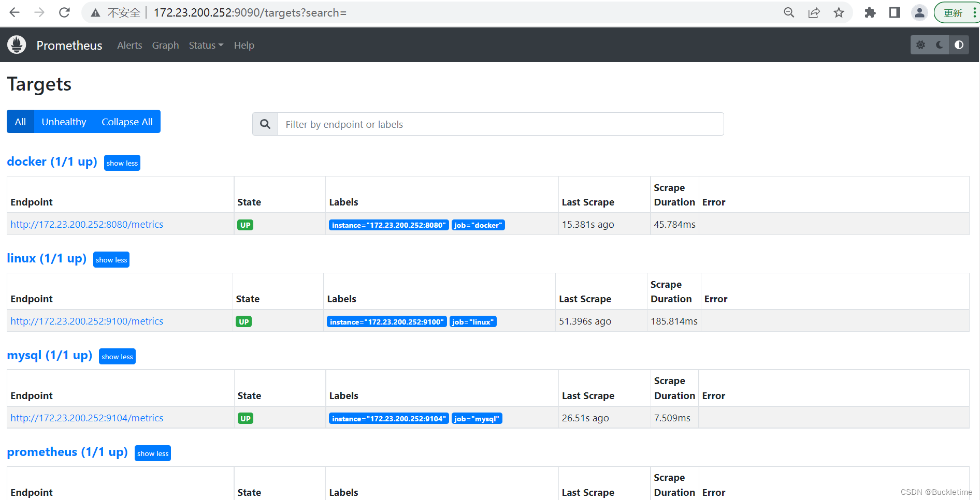Screen dimensions: 980x500
Task: Click the 7.509ms scrape duration value
Action: coord(672,418)
